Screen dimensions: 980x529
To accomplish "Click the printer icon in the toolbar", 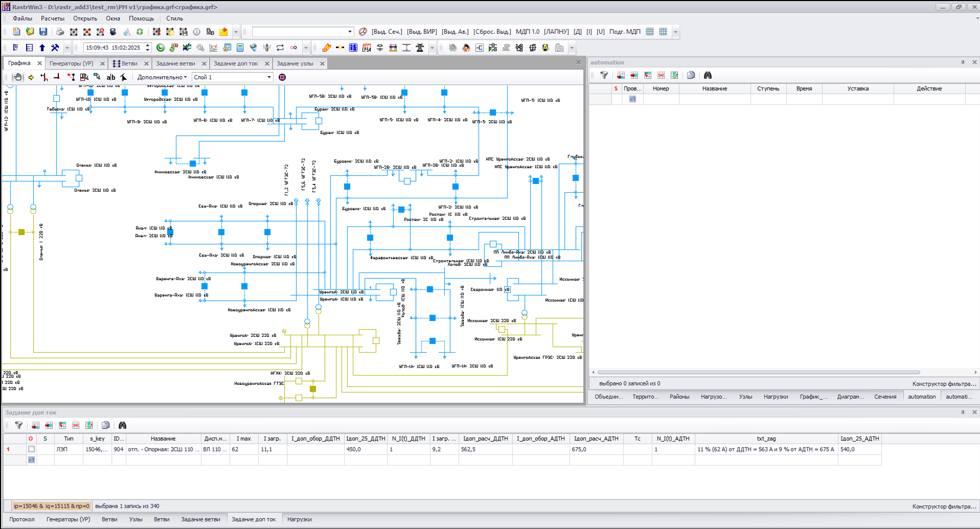I will 60,32.
